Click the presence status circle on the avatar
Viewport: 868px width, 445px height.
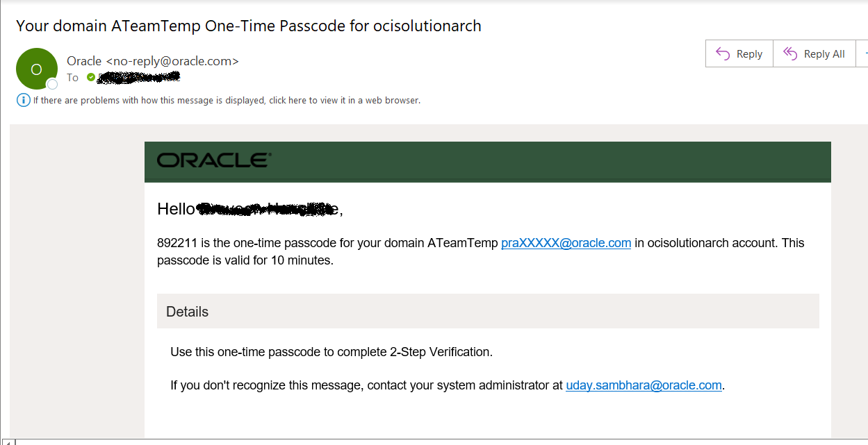tap(51, 85)
